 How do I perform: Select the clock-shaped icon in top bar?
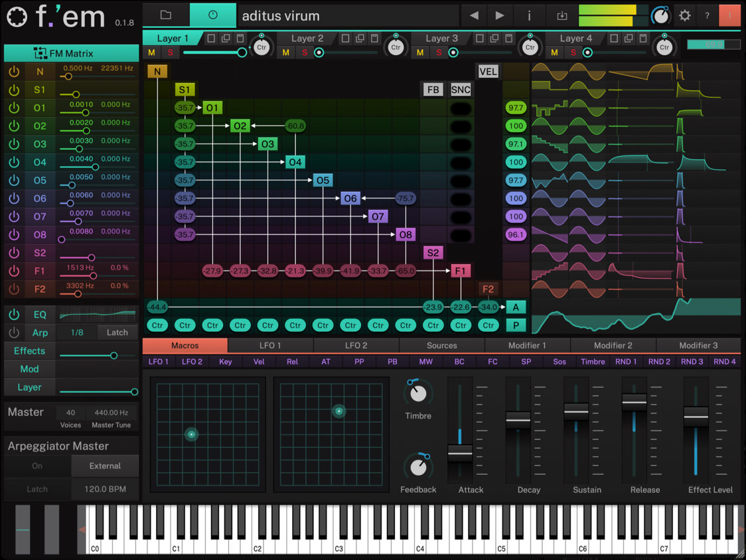point(212,15)
